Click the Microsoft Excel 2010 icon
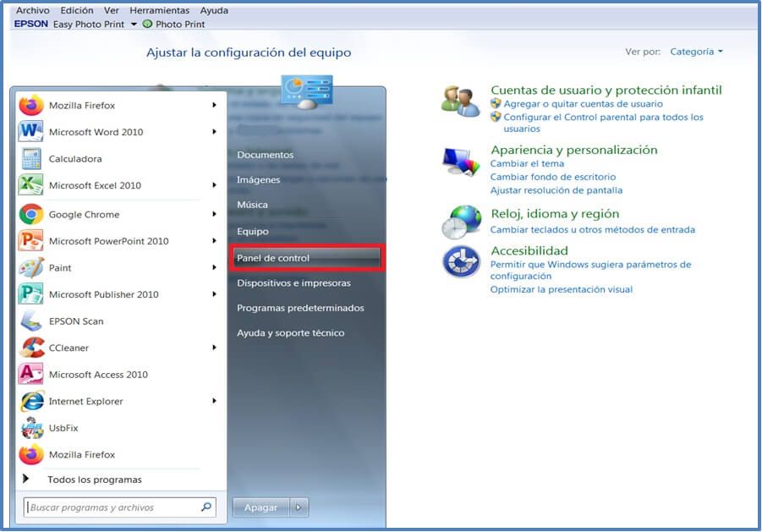 pos(30,185)
